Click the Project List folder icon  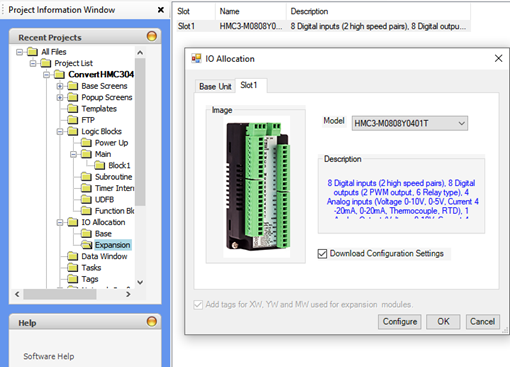[46, 63]
